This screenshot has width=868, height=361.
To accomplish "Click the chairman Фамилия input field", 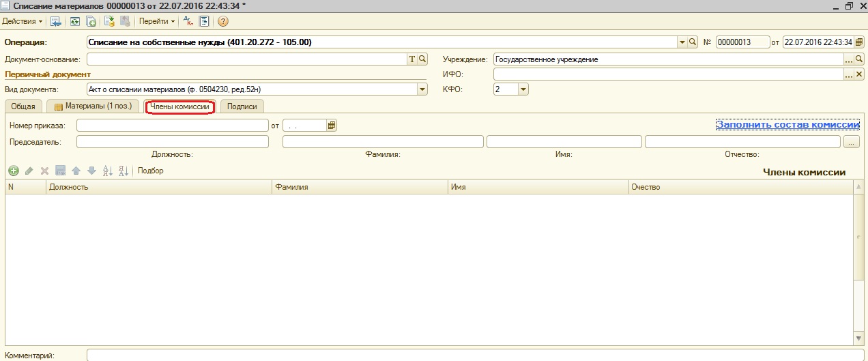I will [x=383, y=142].
